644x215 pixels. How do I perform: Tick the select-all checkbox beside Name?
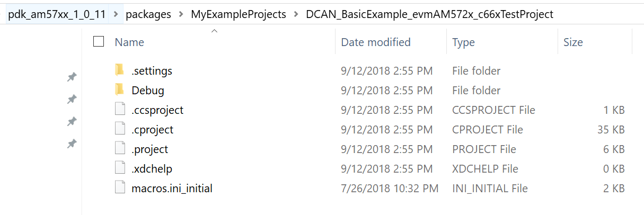pos(99,41)
